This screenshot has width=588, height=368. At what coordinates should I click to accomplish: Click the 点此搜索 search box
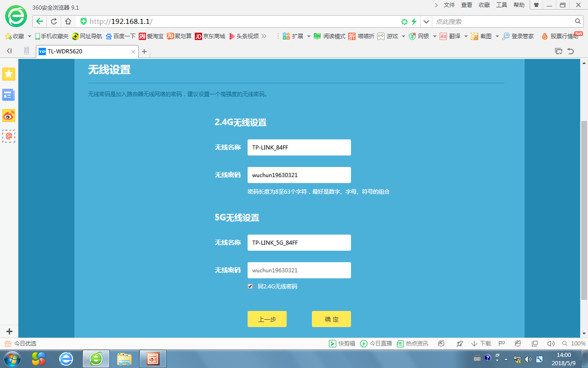click(503, 22)
